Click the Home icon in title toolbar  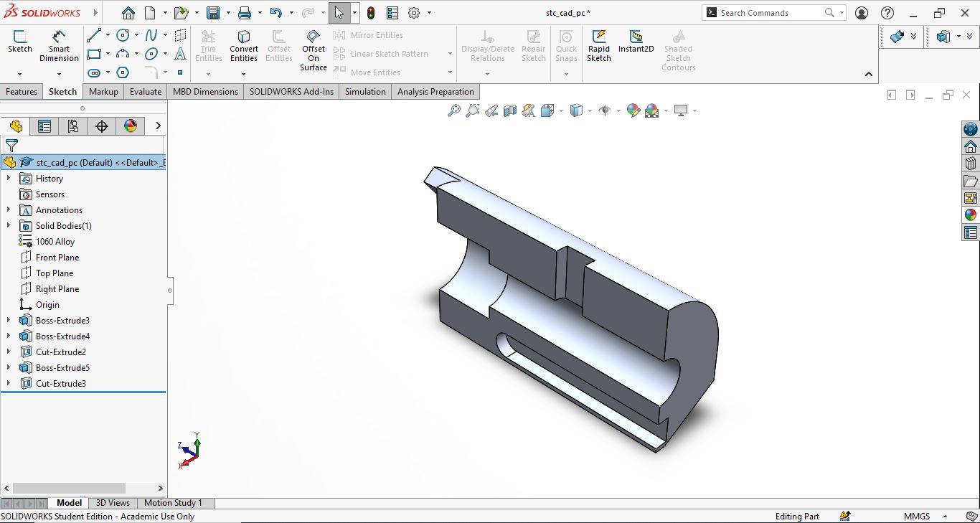[128, 13]
